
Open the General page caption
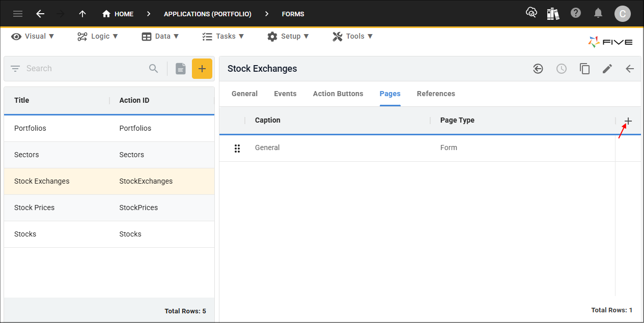pyautogui.click(x=267, y=148)
